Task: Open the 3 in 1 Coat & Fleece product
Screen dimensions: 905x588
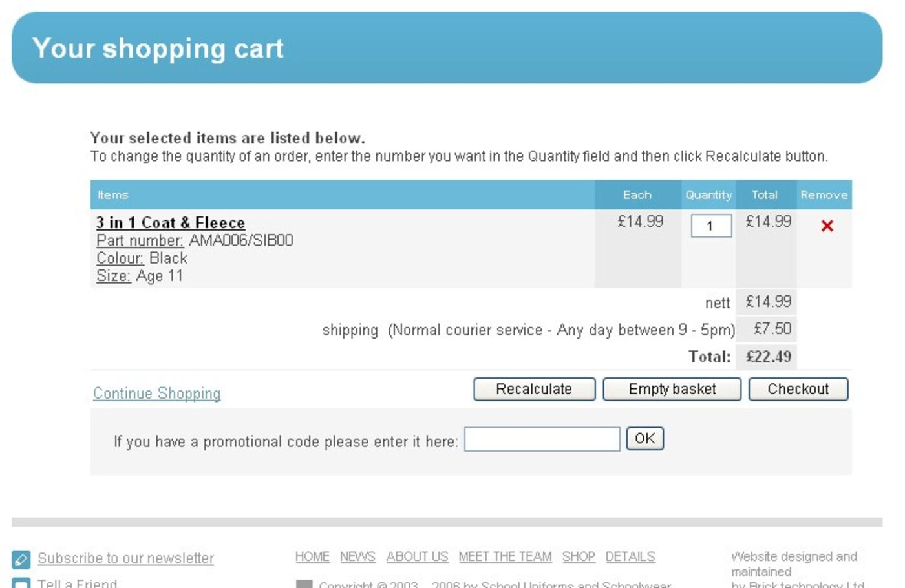Action: coord(170,222)
